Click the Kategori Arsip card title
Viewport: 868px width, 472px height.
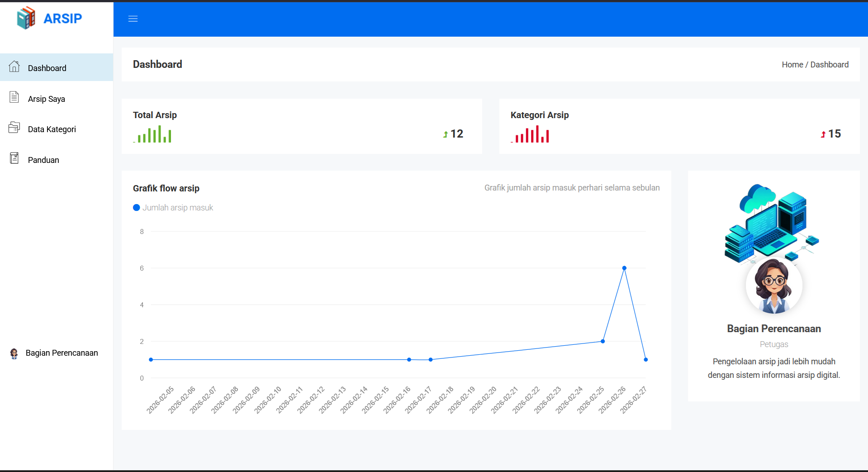click(x=540, y=115)
